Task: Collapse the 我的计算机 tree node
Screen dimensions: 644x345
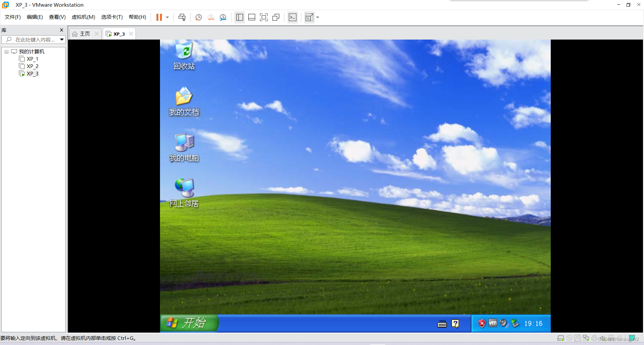Action: (x=6, y=52)
